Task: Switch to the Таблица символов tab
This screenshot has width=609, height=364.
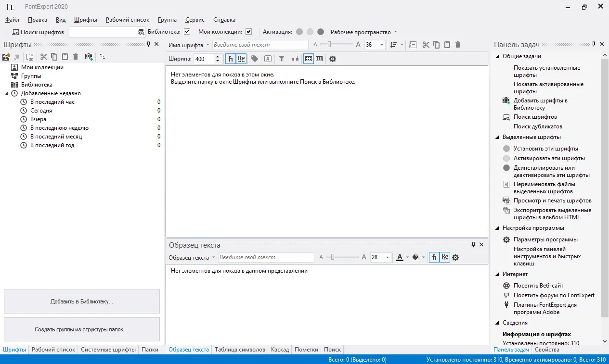Action: pyautogui.click(x=240, y=350)
